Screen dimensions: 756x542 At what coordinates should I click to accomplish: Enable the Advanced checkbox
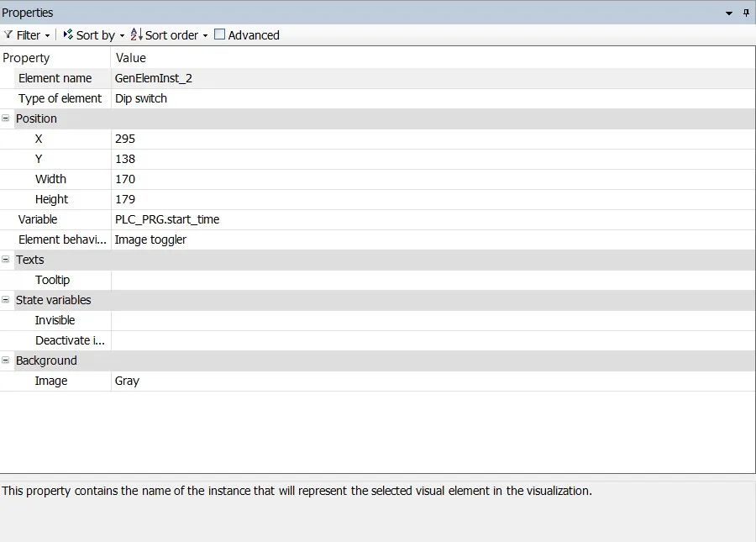(220, 34)
